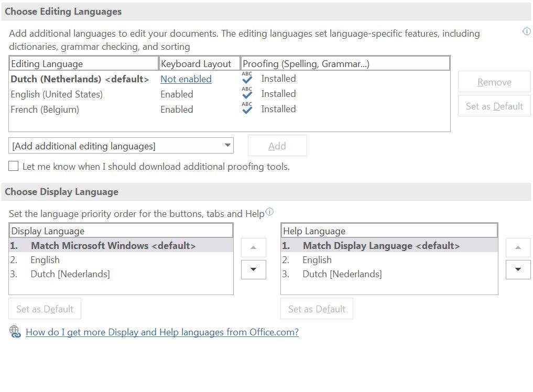This screenshot has height=392, width=533.
Task: Select Dutch [Nederlands] in the Display Language list
Action: click(x=70, y=274)
